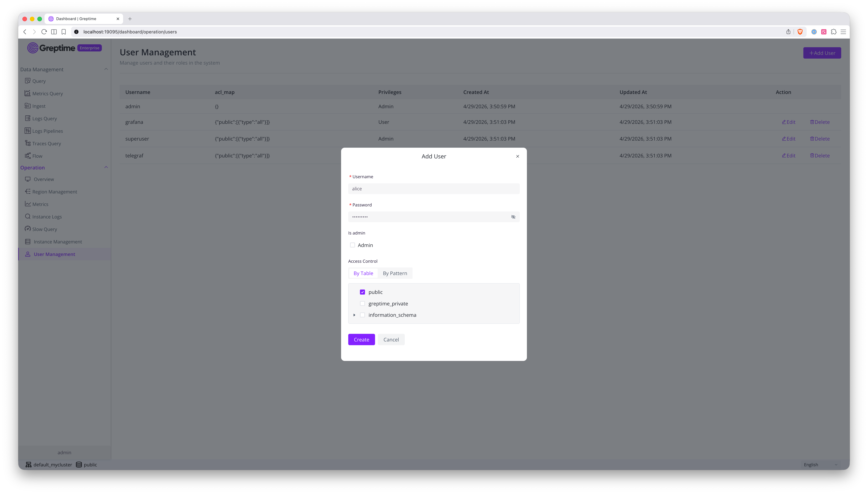Click the admin label at sidebar bottom
Viewport: 868px width, 494px height.
(x=64, y=453)
